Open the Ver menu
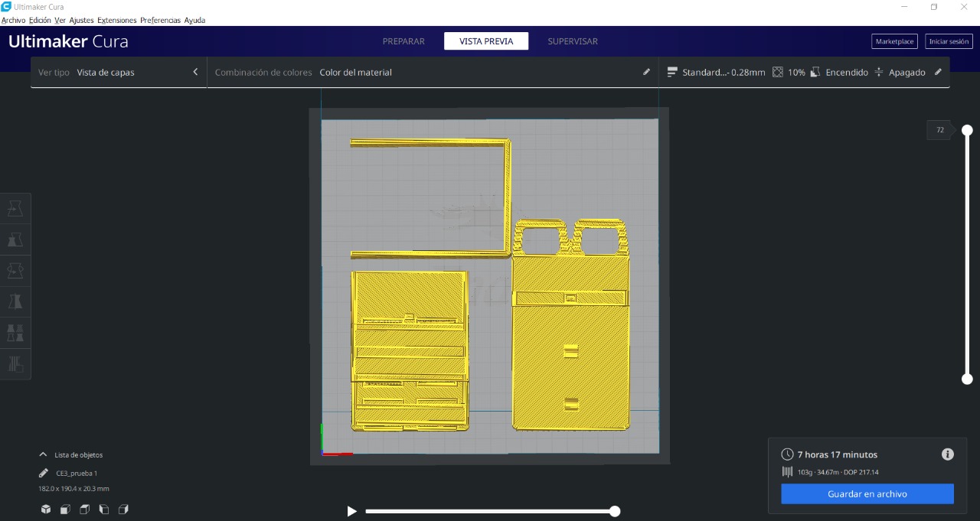This screenshot has height=521, width=980. [x=60, y=20]
